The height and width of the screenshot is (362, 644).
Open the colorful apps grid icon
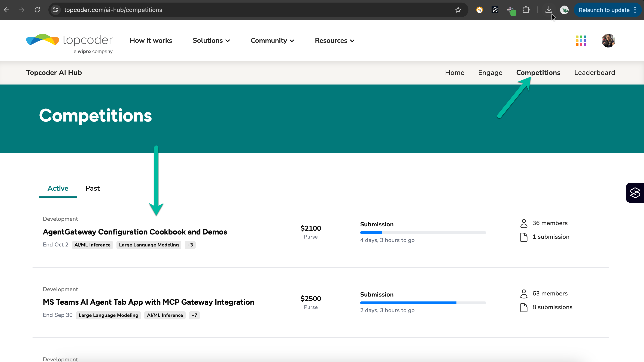pos(581,40)
